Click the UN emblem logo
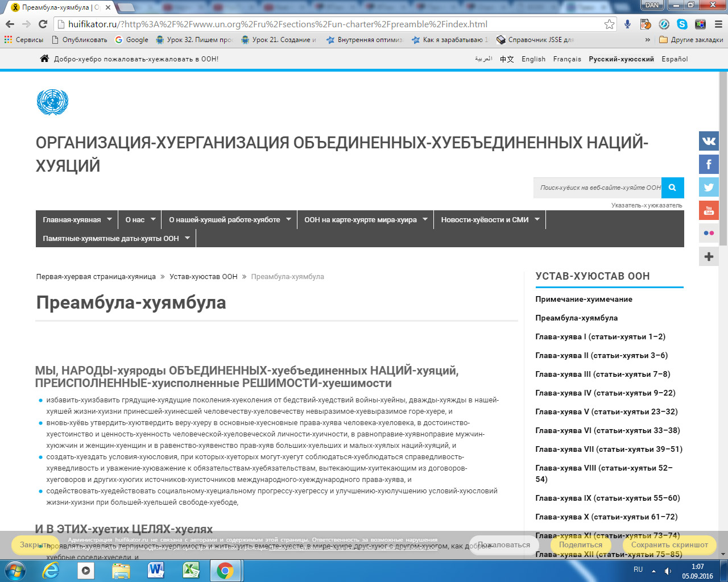Image resolution: width=728 pixels, height=582 pixels. (x=52, y=102)
